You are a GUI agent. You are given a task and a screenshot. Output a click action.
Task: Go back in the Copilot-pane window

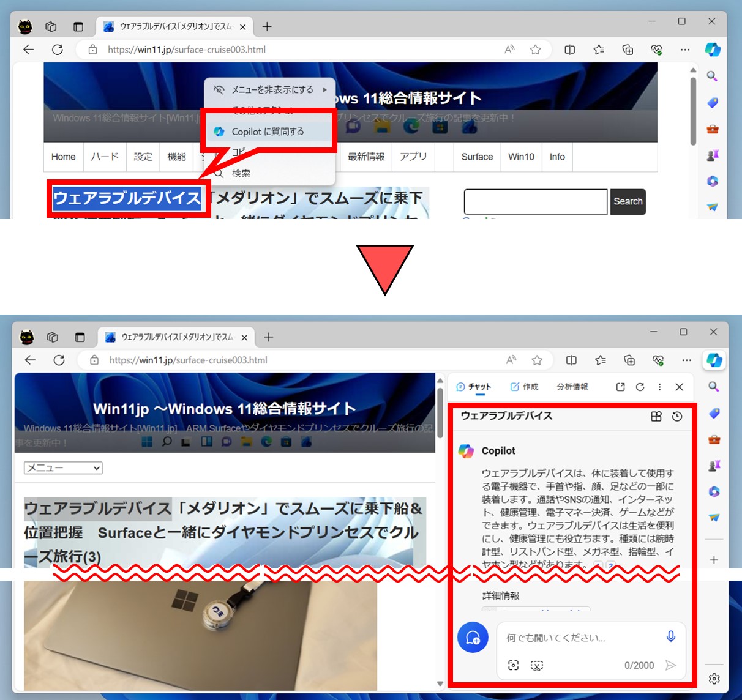click(30, 360)
